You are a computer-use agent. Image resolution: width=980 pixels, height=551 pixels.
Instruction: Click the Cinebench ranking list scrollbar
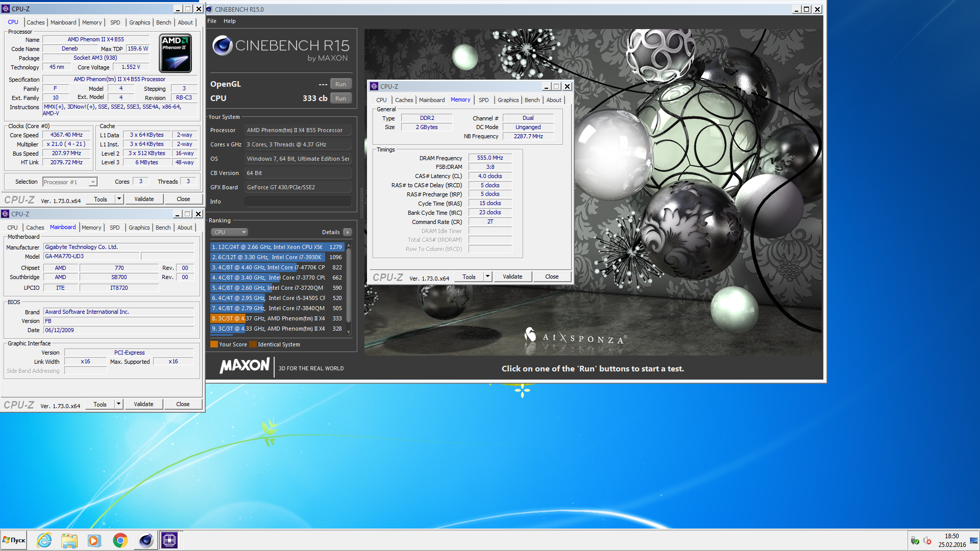click(349, 288)
